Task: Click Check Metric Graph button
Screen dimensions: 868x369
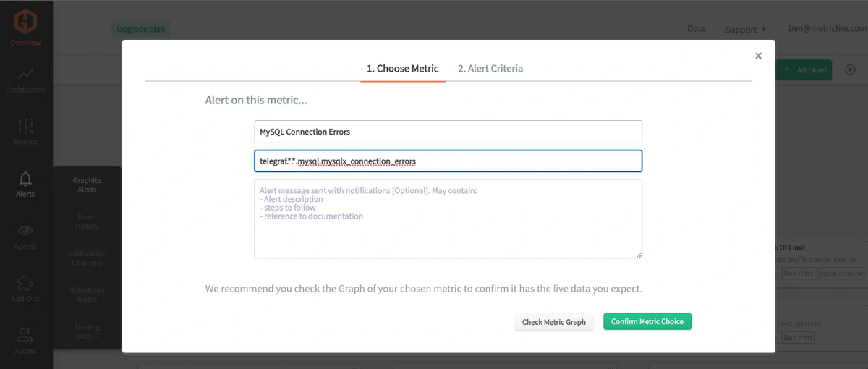Action: click(554, 322)
